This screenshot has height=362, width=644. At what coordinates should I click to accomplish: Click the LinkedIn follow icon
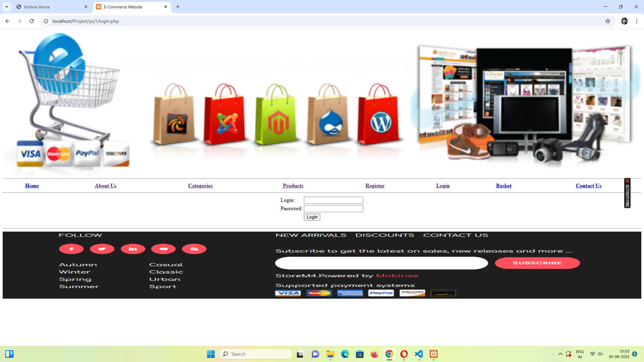click(133, 249)
